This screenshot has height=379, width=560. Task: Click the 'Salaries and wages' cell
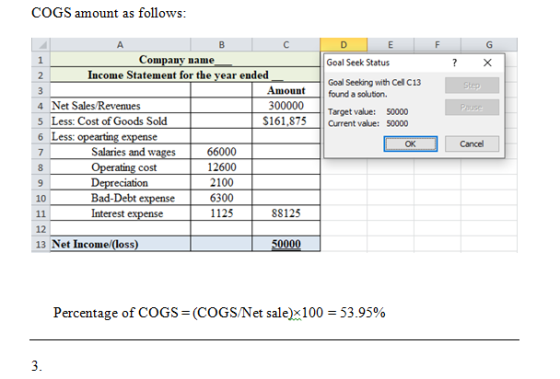120,152
